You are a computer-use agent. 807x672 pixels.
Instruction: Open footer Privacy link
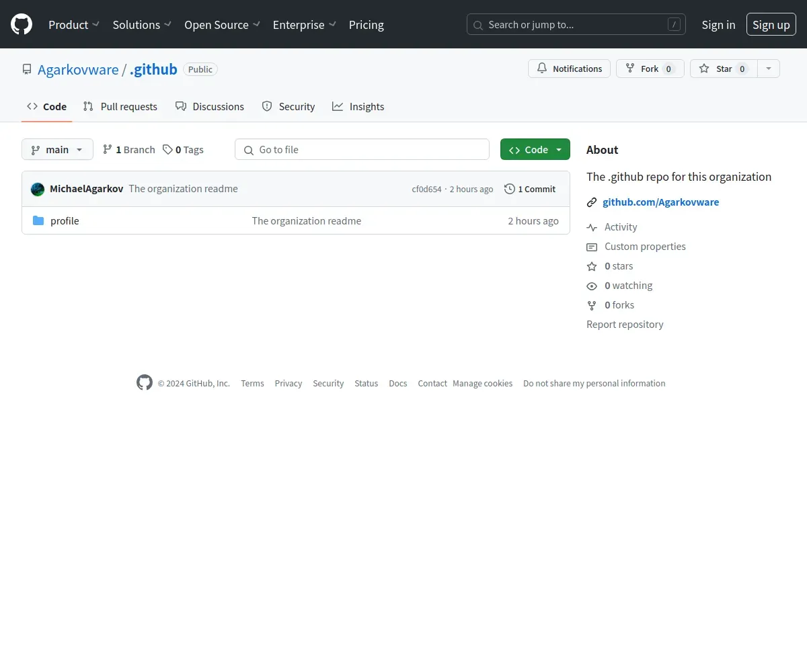pos(289,383)
